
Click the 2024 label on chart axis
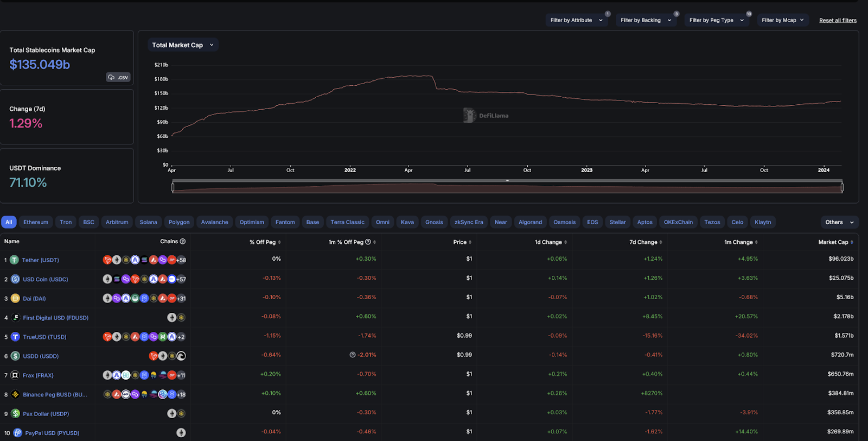824,170
